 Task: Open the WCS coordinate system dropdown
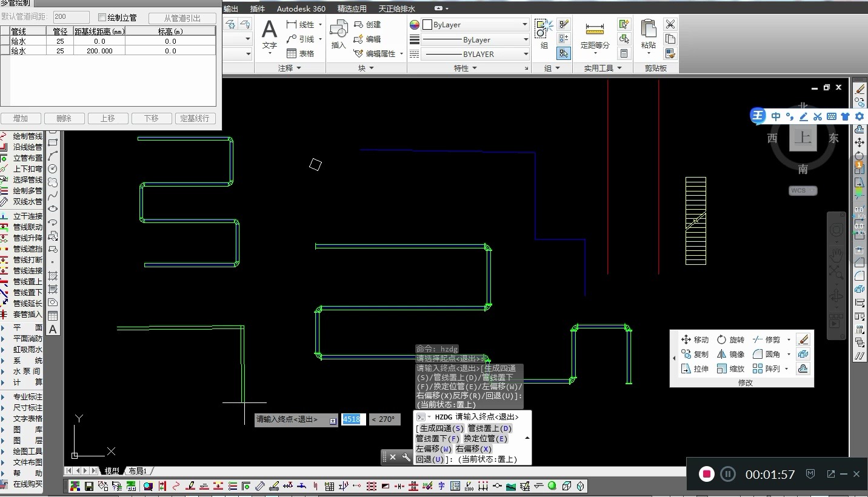pyautogui.click(x=803, y=190)
